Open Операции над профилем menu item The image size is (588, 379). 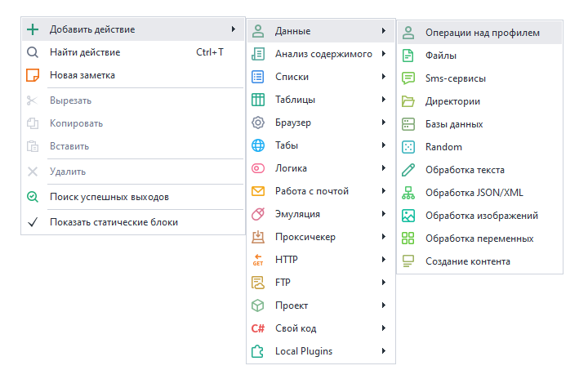[482, 33]
